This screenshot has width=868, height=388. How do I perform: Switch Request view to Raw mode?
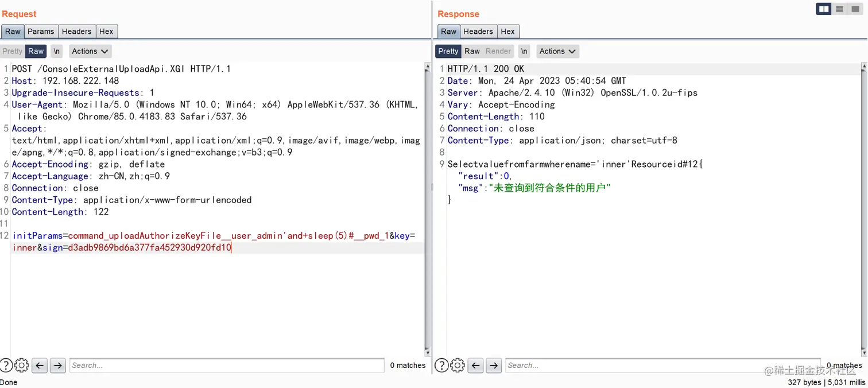pos(36,51)
